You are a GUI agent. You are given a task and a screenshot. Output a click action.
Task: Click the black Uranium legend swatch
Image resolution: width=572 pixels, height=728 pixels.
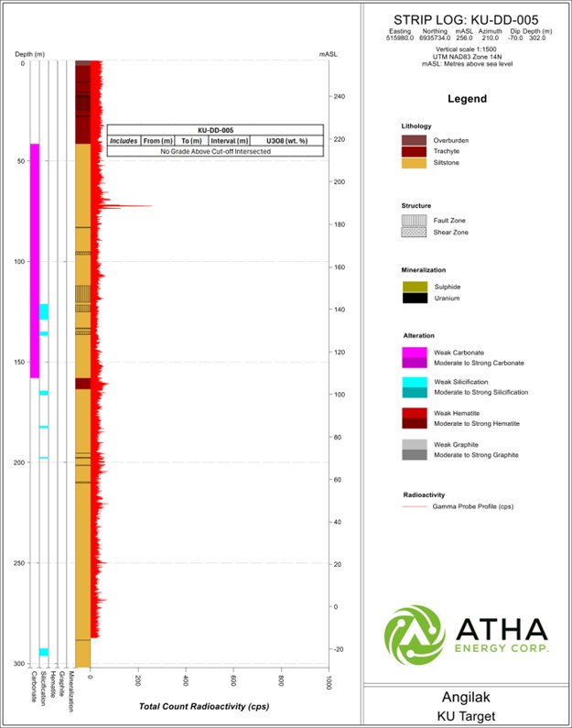[x=414, y=299]
